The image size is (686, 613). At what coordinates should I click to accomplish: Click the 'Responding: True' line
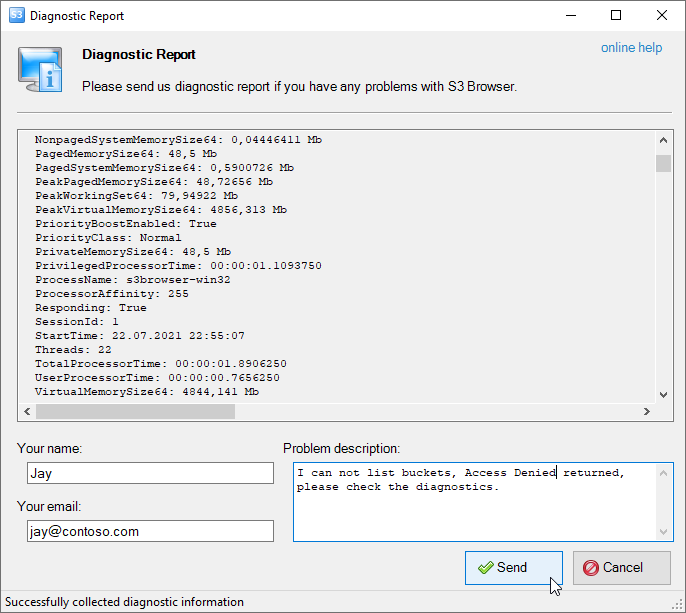[91, 308]
